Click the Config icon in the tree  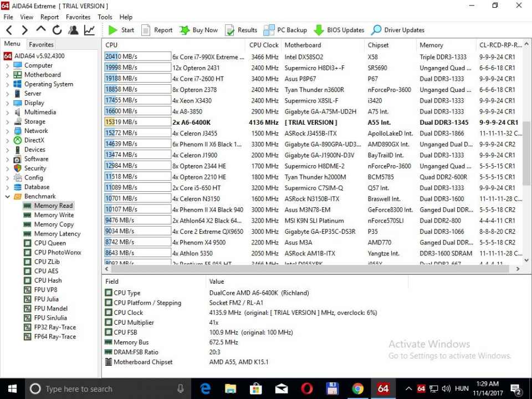pos(18,178)
